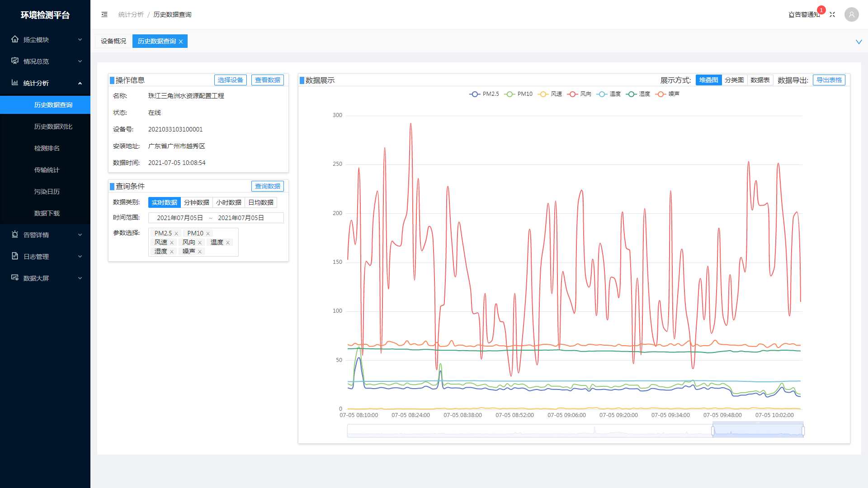Click 选择设备 button
This screenshot has width=868, height=488.
[231, 80]
